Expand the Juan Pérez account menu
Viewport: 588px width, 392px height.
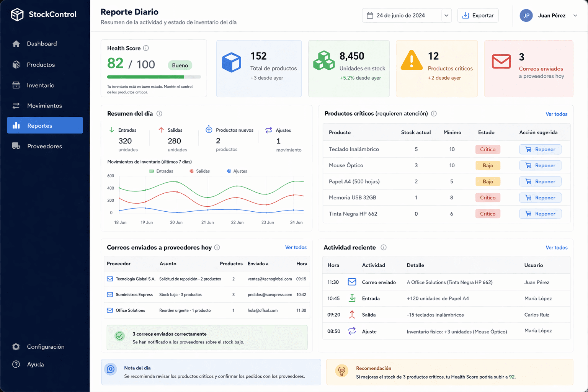tap(550, 15)
